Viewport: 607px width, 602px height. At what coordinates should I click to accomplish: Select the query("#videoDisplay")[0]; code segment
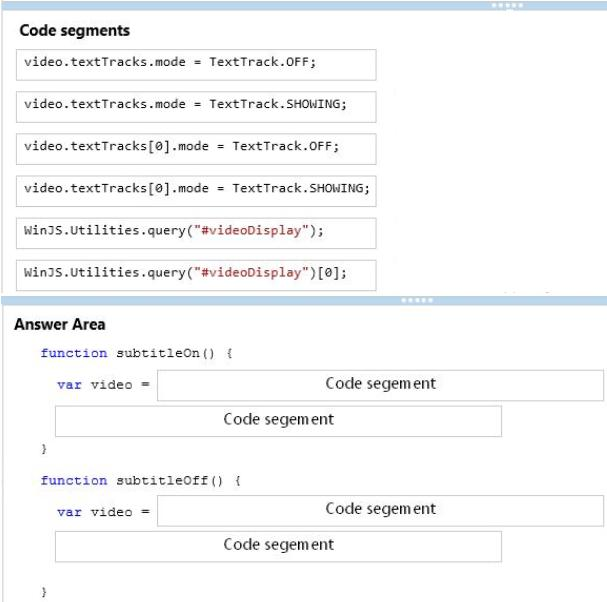196,275
